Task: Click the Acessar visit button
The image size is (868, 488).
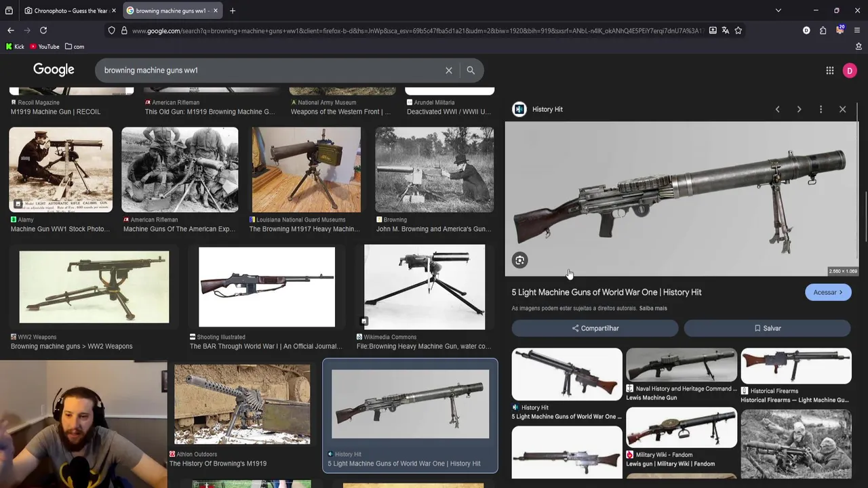Action: pos(828,292)
